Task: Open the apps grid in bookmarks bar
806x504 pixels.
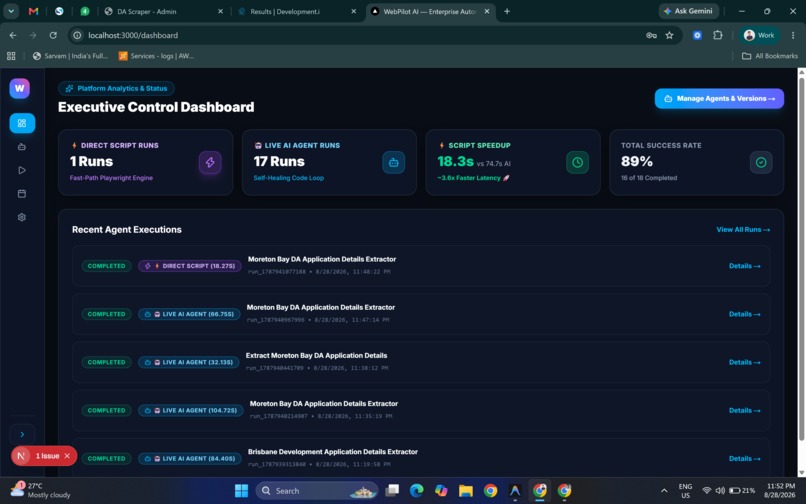Action: (11, 56)
